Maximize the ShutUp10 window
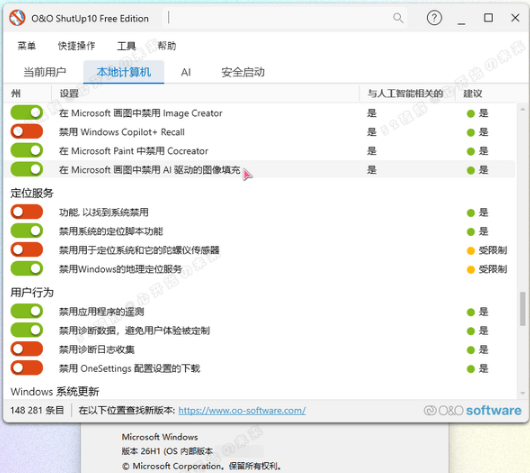 pos(488,18)
